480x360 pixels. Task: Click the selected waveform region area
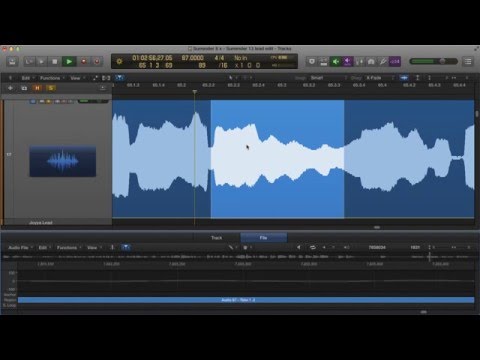click(277, 159)
